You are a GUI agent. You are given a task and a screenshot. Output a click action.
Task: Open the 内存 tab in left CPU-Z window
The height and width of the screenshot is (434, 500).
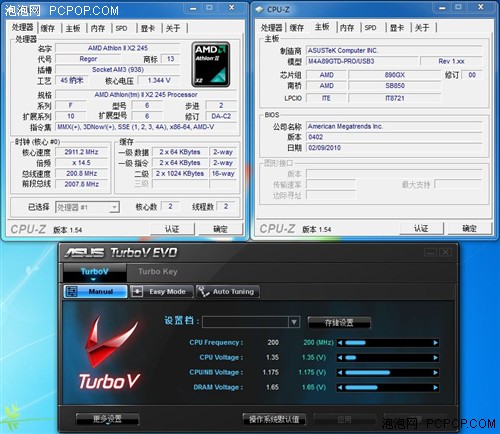pyautogui.click(x=98, y=28)
